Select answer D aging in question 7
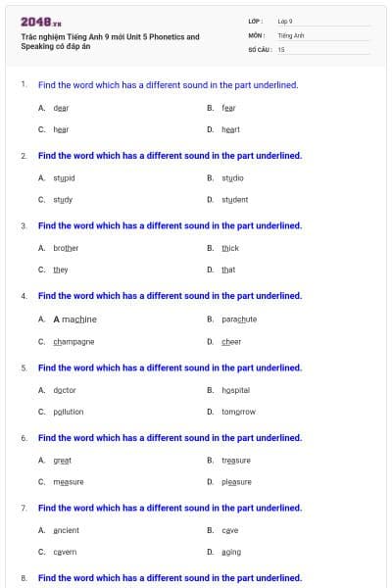 pyautogui.click(x=231, y=552)
